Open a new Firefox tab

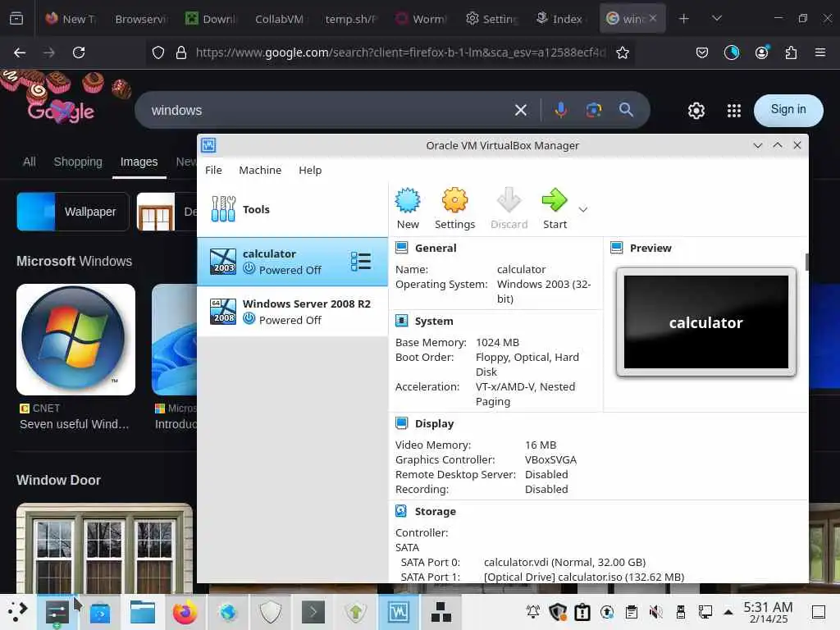coord(683,19)
